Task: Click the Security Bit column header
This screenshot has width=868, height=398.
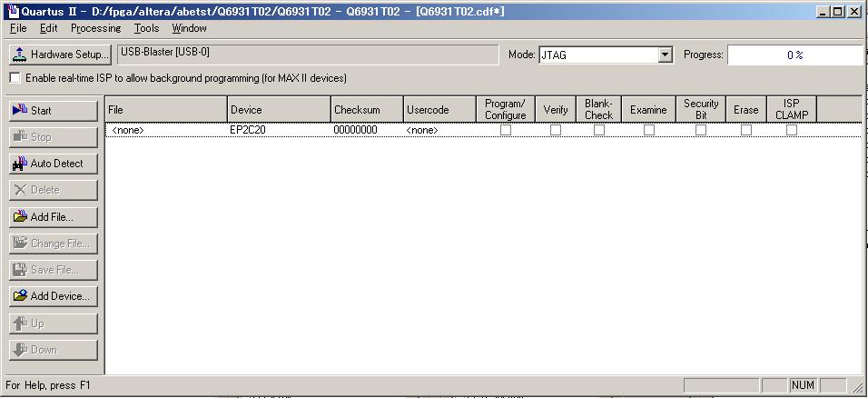Action: [x=701, y=109]
